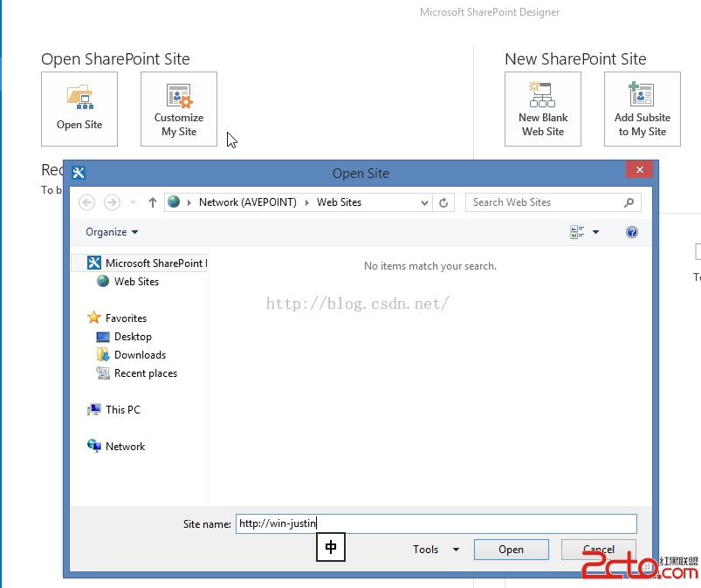Open the recent locations dropdown arrow
This screenshot has width=701, height=588.
pos(133,202)
